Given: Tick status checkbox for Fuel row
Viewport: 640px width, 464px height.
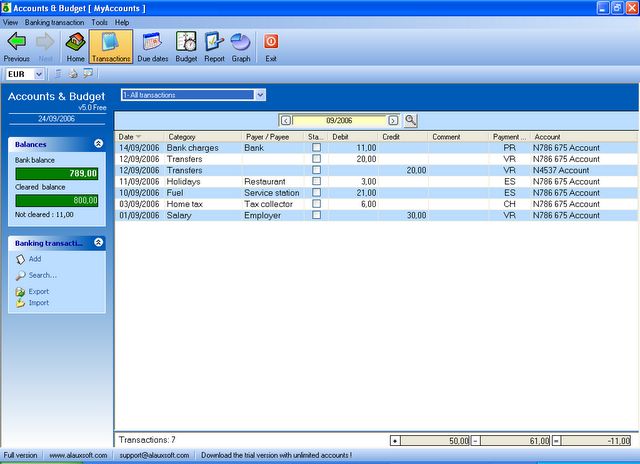Looking at the screenshot, I should pyautogui.click(x=316, y=192).
